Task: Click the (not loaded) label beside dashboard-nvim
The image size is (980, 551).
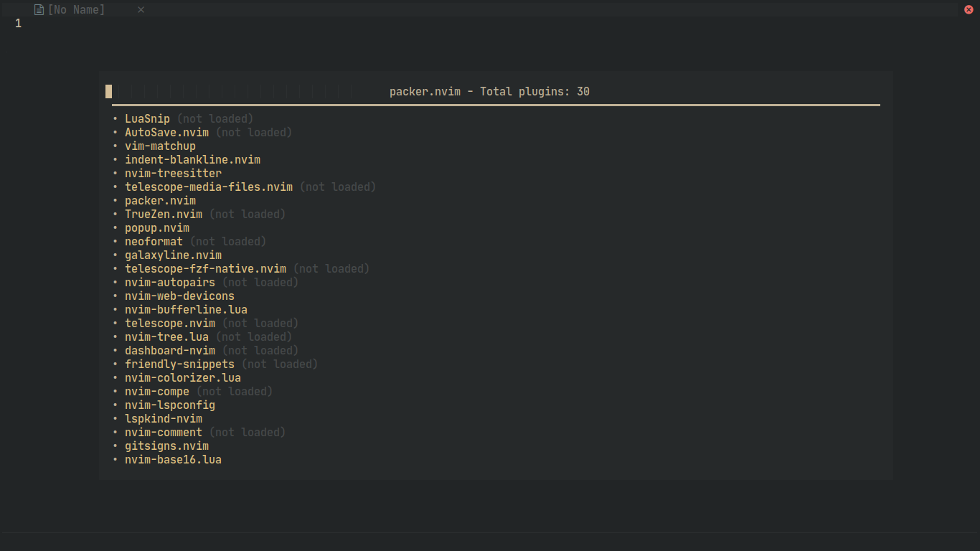Action: tap(260, 350)
